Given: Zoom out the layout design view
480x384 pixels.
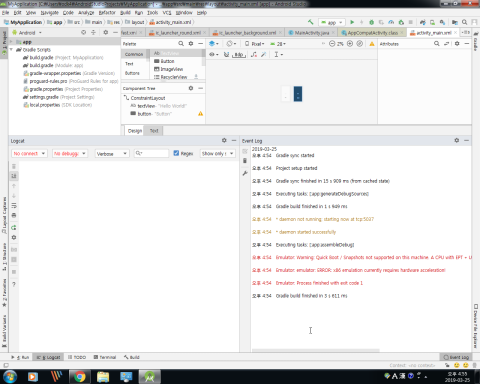Looking at the screenshot, I should tap(332, 44).
